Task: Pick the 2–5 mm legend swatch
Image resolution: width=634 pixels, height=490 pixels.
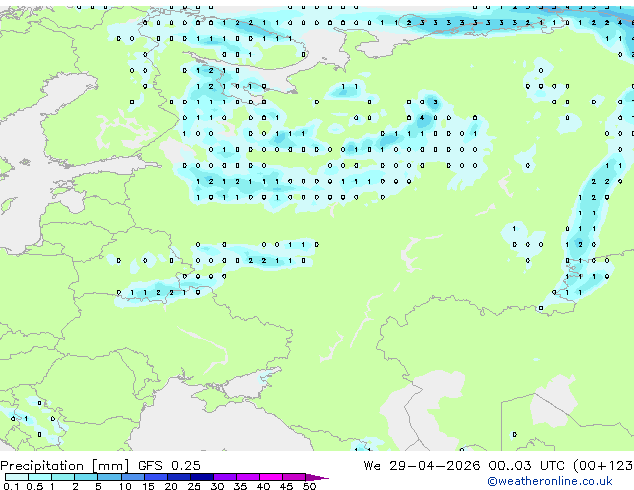Action: [86, 477]
